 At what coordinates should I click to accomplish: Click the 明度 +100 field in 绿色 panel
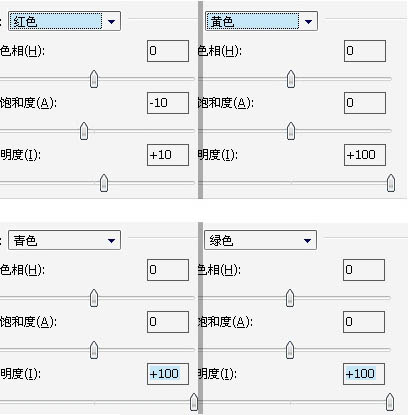tap(364, 374)
